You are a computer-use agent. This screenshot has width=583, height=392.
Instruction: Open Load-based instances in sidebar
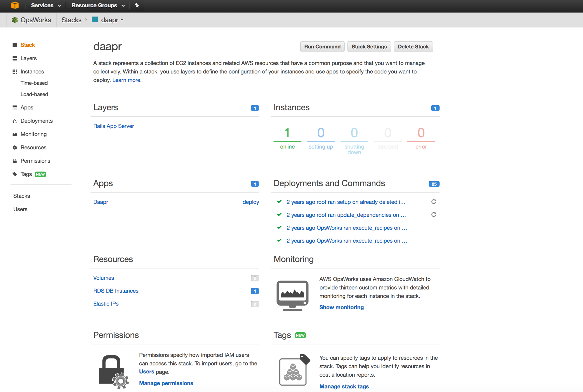34,94
